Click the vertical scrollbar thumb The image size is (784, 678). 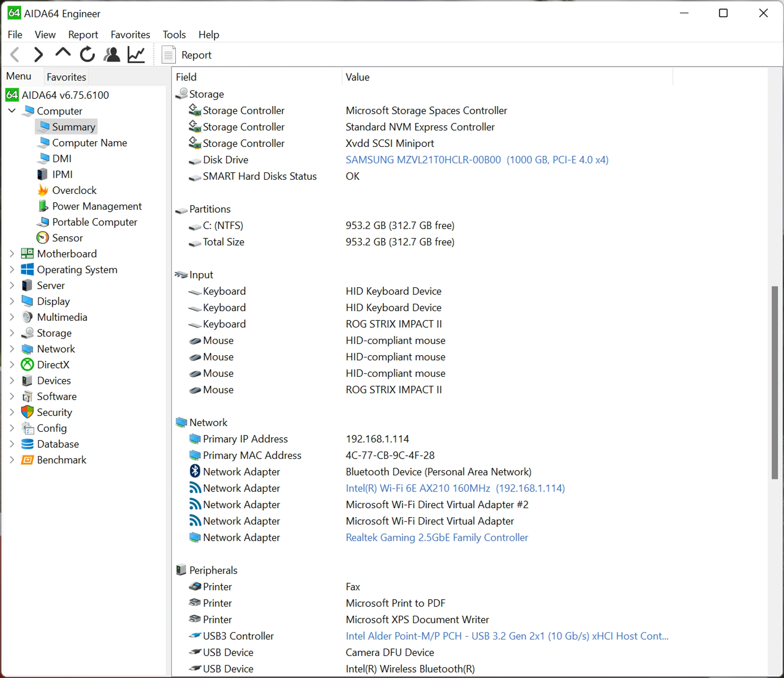(775, 383)
